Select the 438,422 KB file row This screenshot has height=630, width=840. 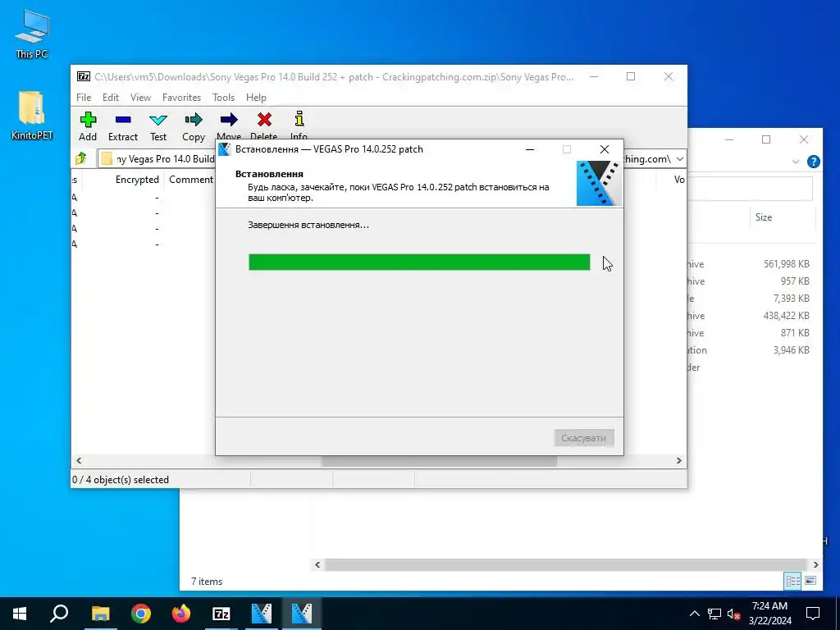(753, 316)
